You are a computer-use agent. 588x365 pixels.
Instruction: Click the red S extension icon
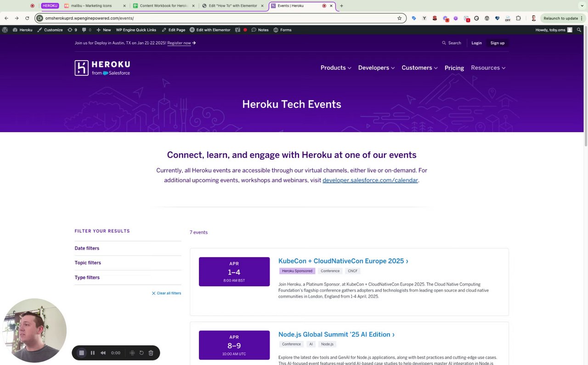435,18
